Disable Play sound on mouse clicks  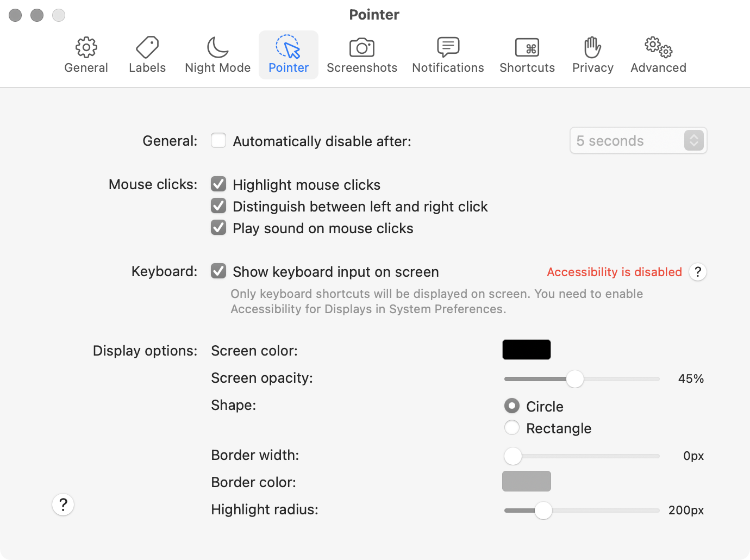pyautogui.click(x=218, y=228)
